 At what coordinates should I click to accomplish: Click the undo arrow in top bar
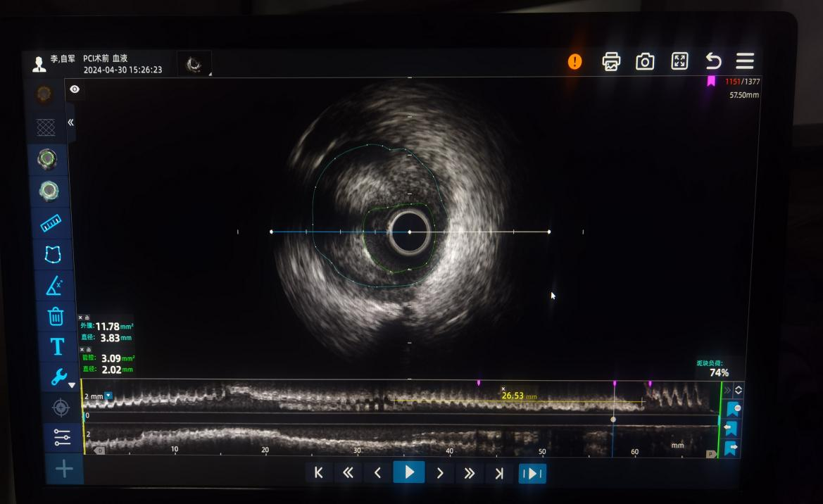(x=713, y=61)
